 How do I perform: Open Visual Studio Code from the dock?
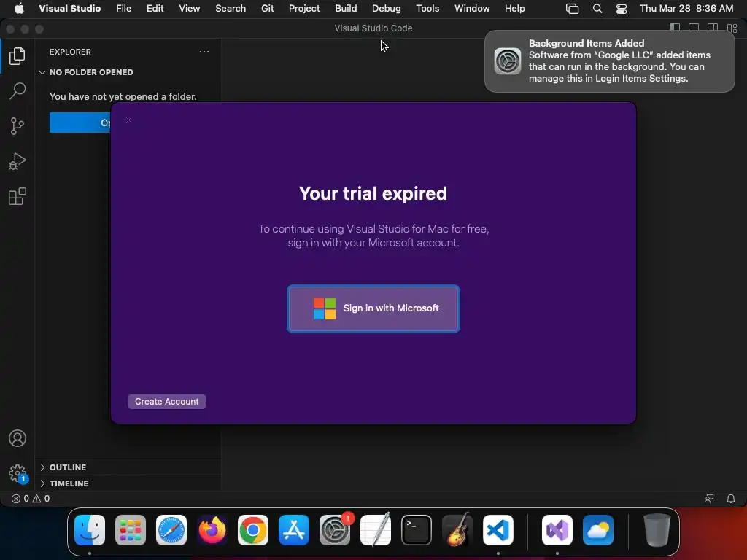pos(498,530)
